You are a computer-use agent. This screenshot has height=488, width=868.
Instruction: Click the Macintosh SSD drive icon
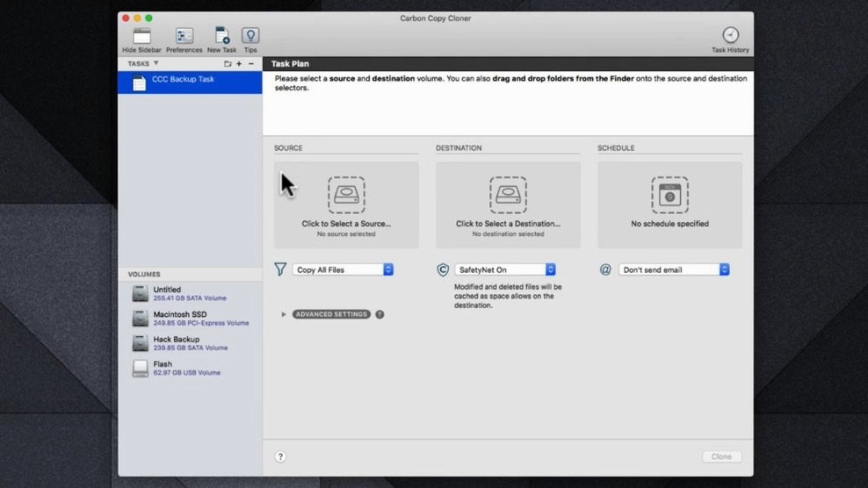(140, 318)
